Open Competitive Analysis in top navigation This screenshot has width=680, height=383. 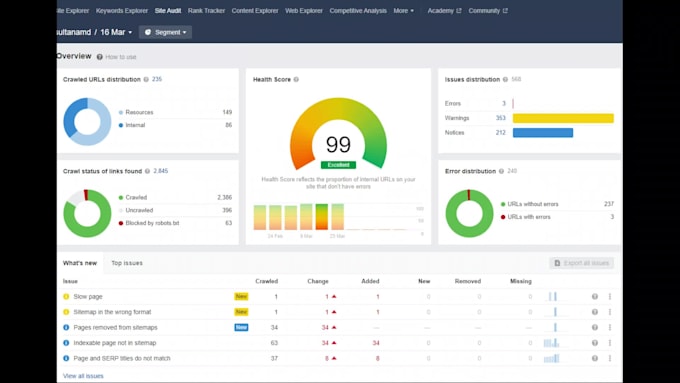pyautogui.click(x=358, y=11)
